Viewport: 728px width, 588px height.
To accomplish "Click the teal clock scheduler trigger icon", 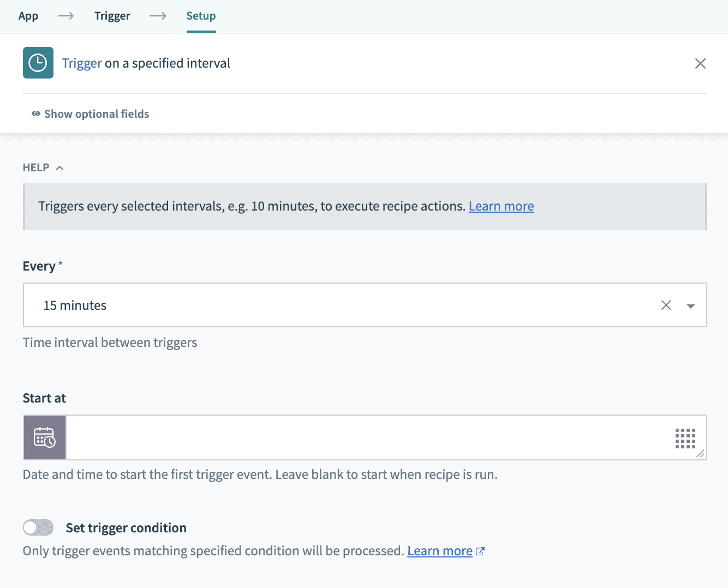I will click(38, 62).
